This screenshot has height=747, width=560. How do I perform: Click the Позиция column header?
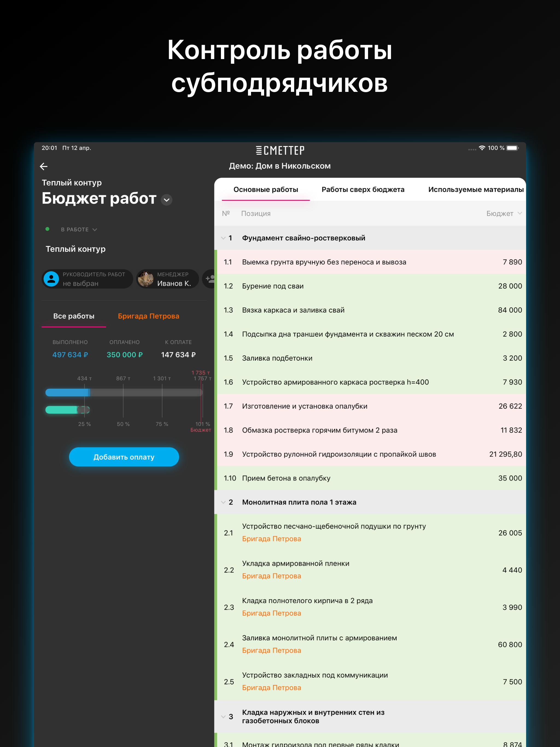pos(256,214)
